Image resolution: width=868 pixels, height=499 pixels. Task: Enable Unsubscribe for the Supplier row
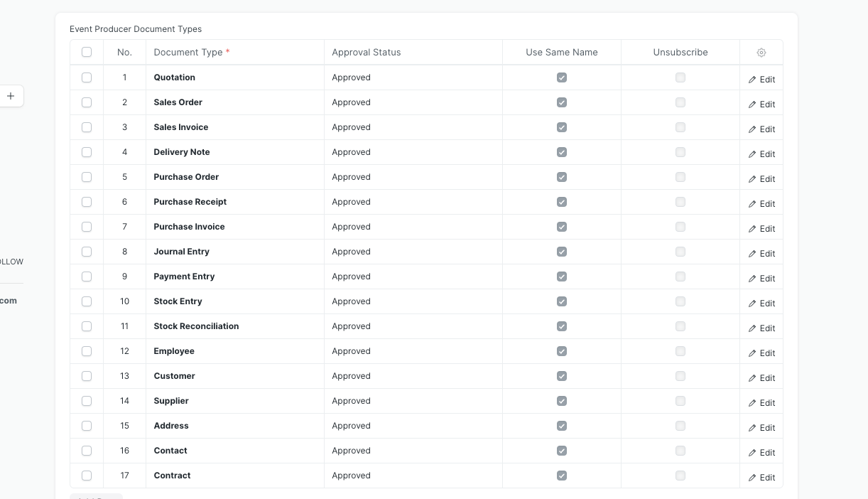(680, 401)
